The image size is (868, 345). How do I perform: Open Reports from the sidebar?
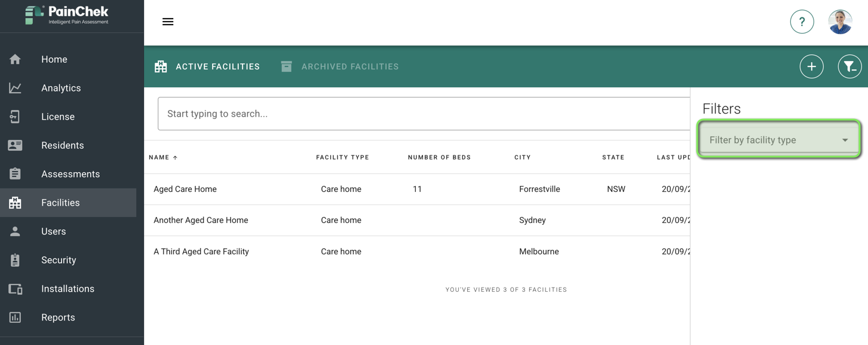pos(58,317)
